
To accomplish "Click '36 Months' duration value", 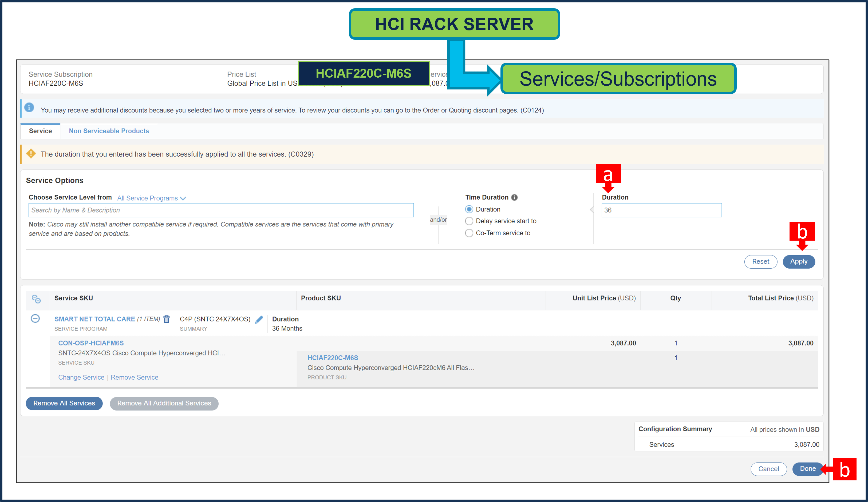I will [287, 329].
